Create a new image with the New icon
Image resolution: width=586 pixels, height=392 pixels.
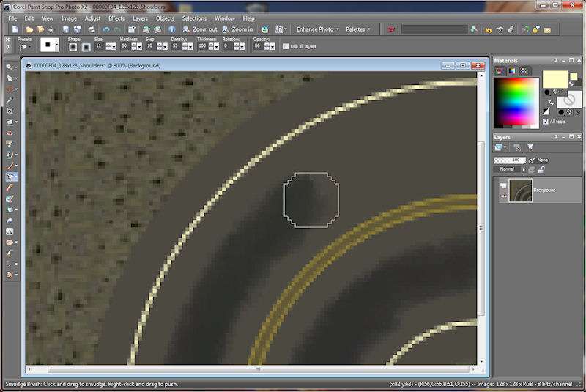tap(15, 29)
